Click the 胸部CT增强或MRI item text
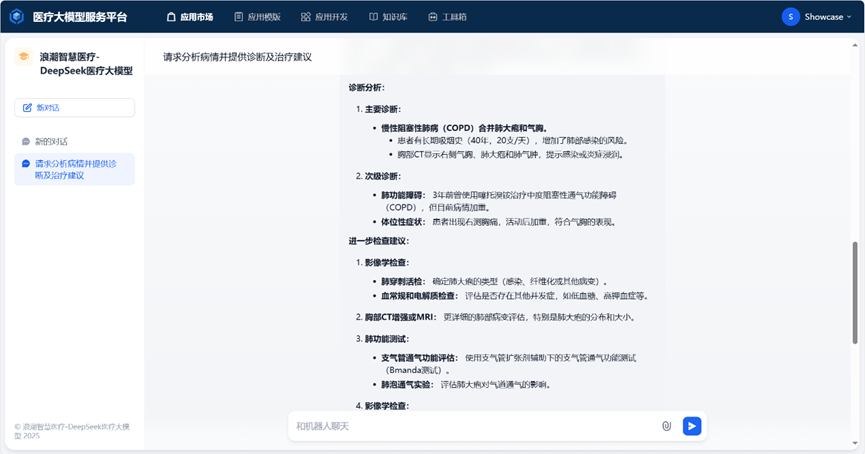The image size is (865, 454). (x=401, y=317)
